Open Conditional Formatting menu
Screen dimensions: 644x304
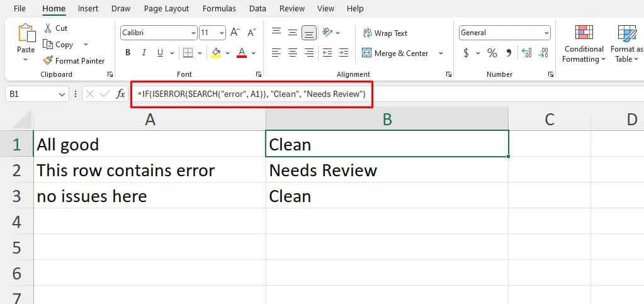pos(584,43)
